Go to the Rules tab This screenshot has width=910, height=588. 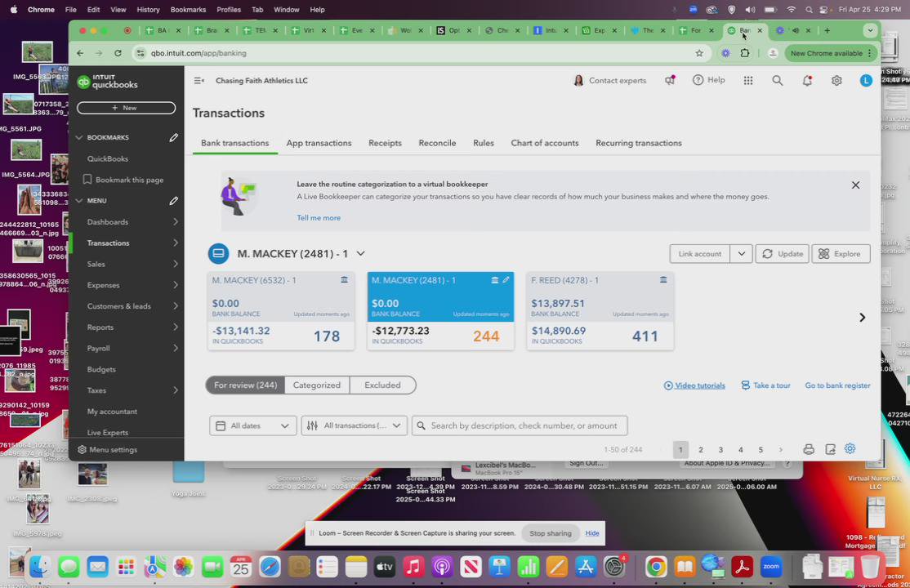click(483, 144)
